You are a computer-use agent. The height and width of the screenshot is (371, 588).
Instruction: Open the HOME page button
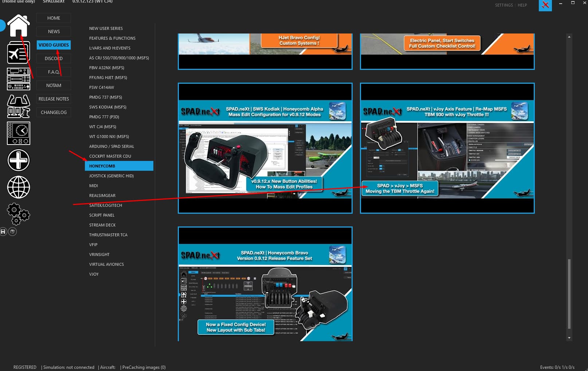click(x=54, y=18)
